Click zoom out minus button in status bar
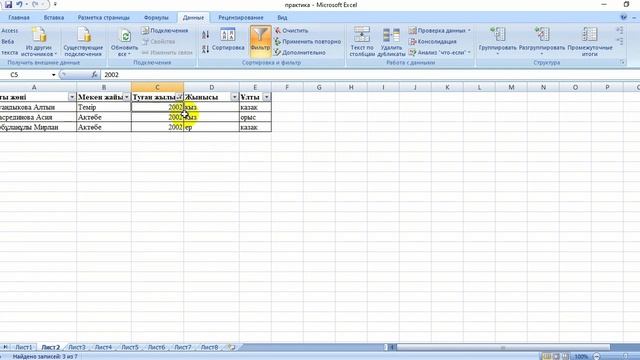Screen dimensions: 640x360 click(x=597, y=356)
